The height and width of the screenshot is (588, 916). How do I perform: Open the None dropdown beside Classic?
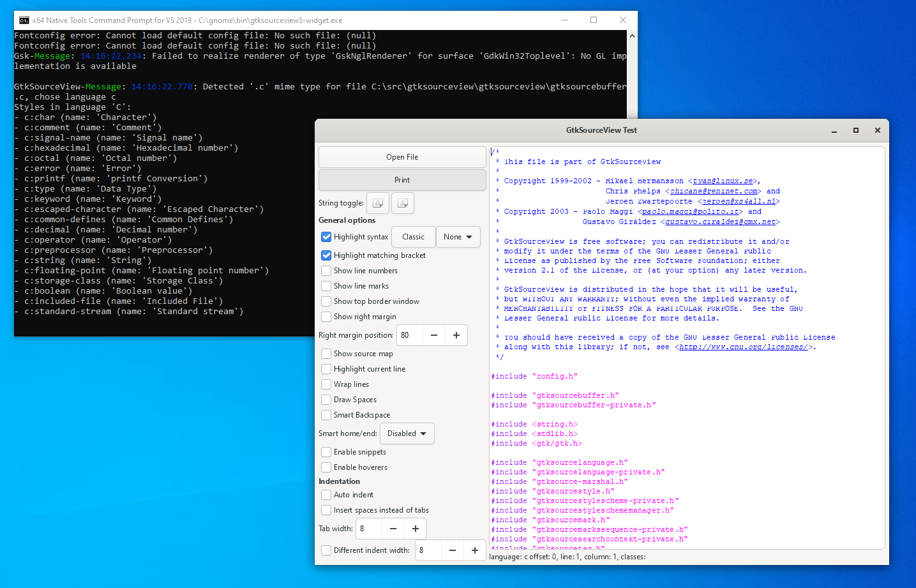pos(458,237)
